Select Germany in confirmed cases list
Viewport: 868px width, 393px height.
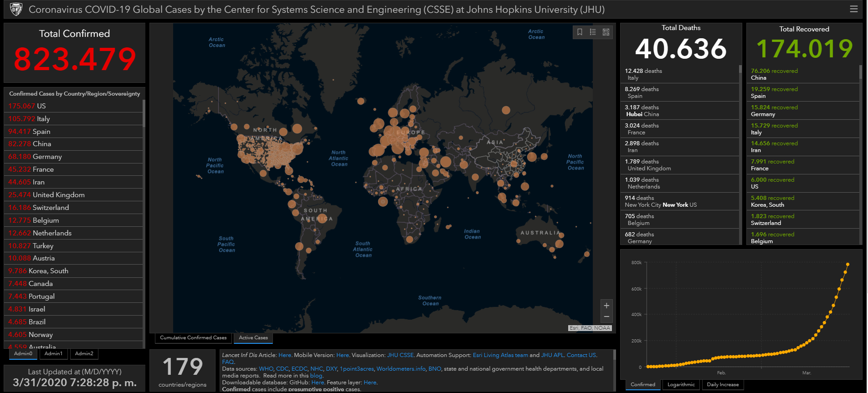pyautogui.click(x=74, y=157)
